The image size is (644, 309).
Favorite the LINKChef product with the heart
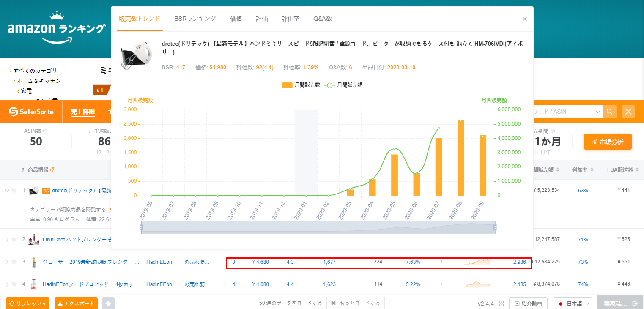14,240
